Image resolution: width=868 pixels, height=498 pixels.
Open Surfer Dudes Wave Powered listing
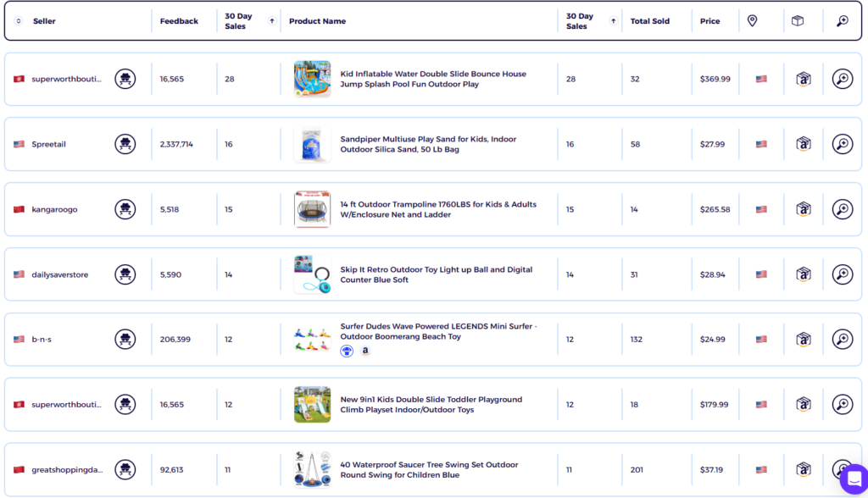438,331
